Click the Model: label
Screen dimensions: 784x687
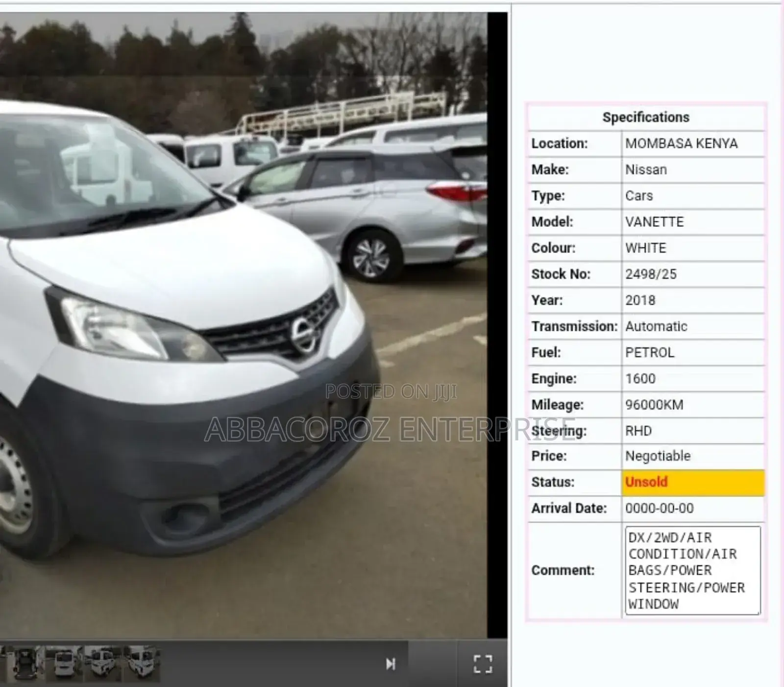[552, 222]
